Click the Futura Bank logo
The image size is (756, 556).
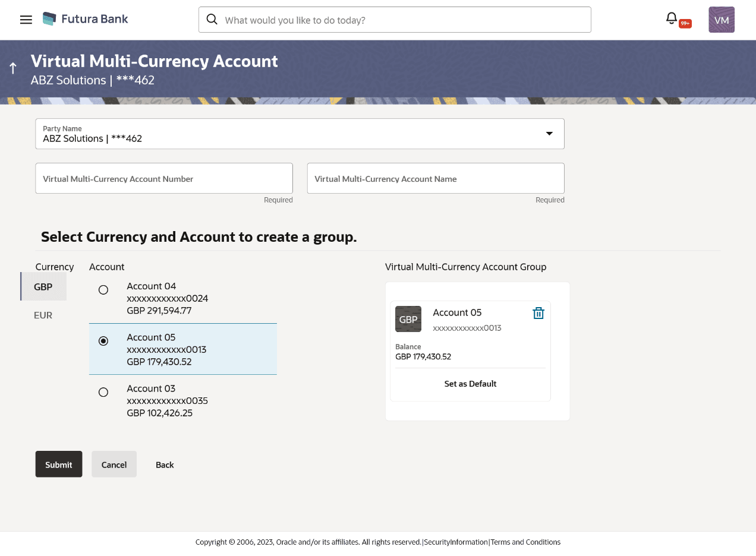point(85,18)
